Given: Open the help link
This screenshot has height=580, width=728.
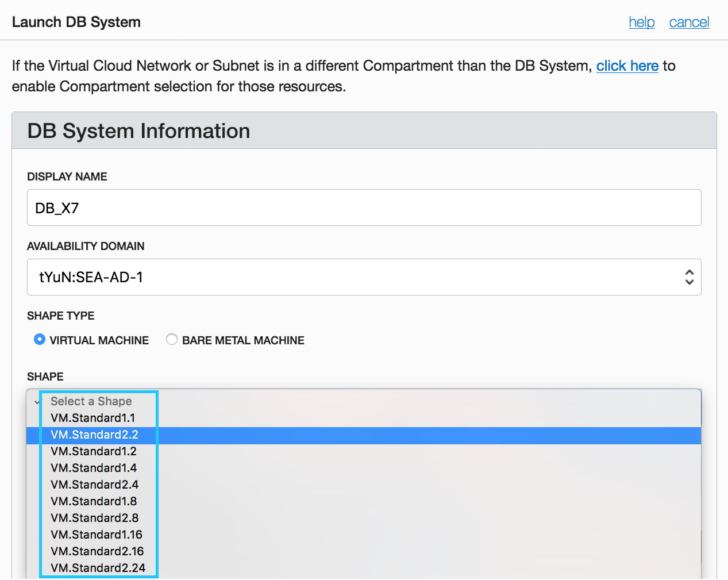Looking at the screenshot, I should tap(641, 22).
